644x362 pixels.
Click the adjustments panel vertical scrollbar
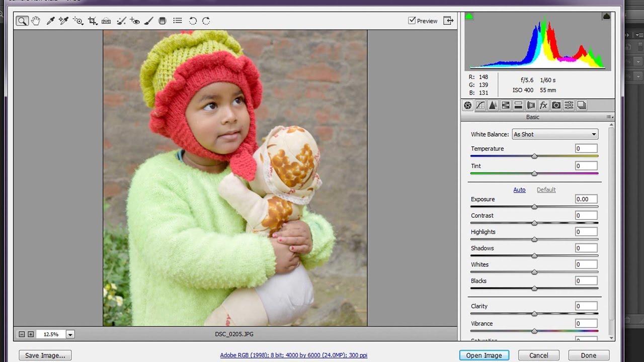[x=611, y=225]
